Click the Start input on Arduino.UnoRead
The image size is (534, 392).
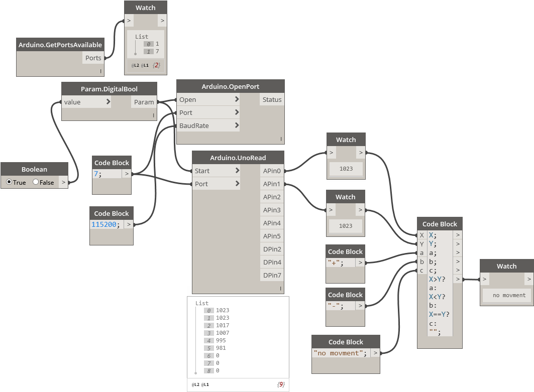[216, 171]
